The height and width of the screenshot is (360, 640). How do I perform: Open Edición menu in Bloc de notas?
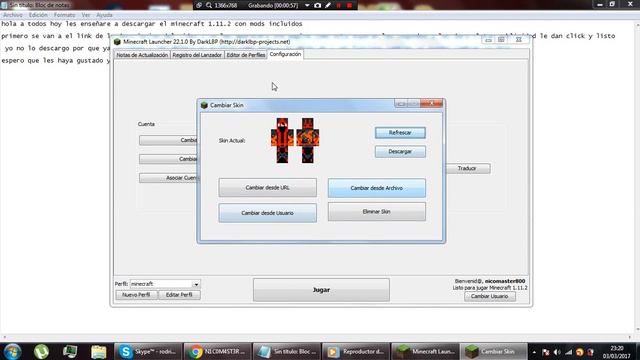click(38, 15)
